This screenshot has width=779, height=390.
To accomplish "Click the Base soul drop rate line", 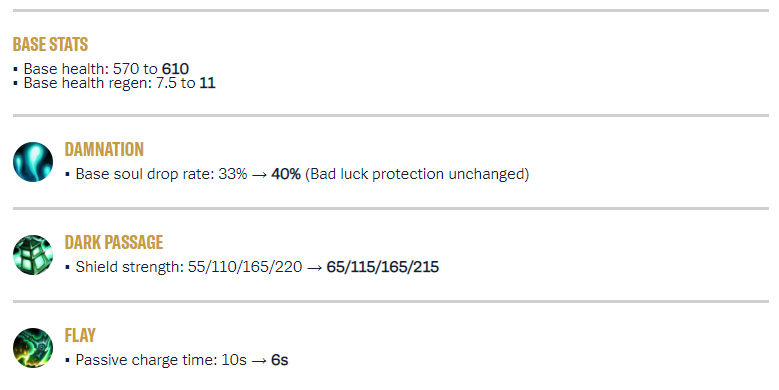I will [x=297, y=174].
